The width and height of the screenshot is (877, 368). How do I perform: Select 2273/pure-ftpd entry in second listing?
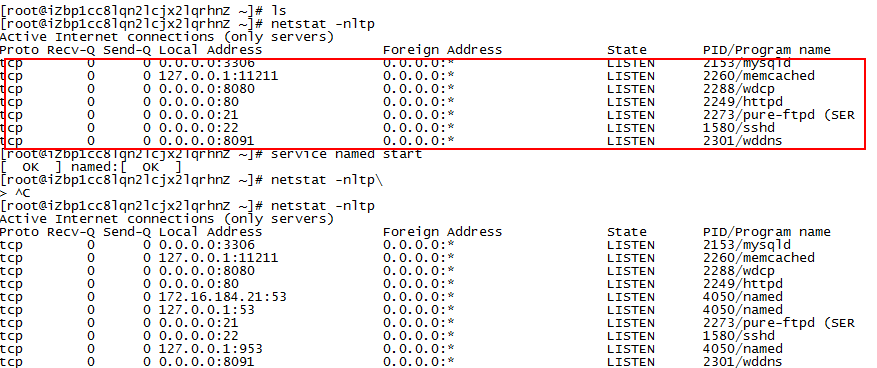(x=779, y=323)
